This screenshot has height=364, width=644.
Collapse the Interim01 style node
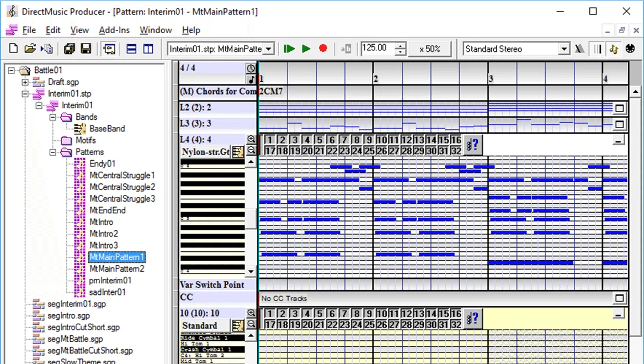coord(39,105)
